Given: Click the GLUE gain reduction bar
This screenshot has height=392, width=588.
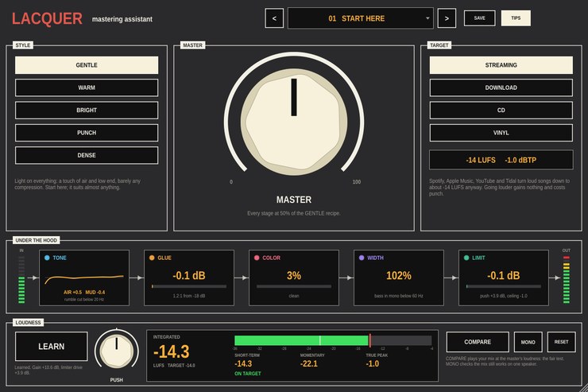Looking at the screenshot, I should click(189, 286).
